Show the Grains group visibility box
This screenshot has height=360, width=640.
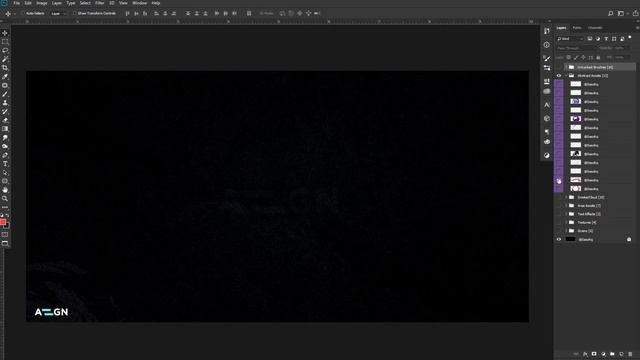[559, 231]
